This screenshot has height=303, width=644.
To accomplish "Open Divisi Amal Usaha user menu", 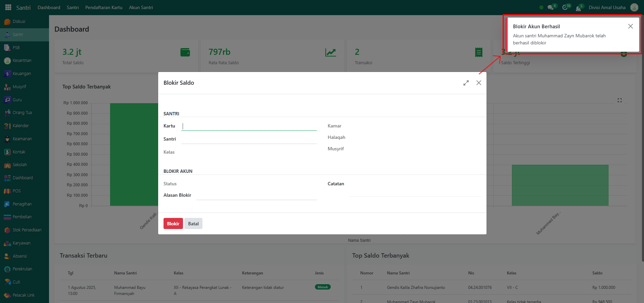I will point(607,7).
